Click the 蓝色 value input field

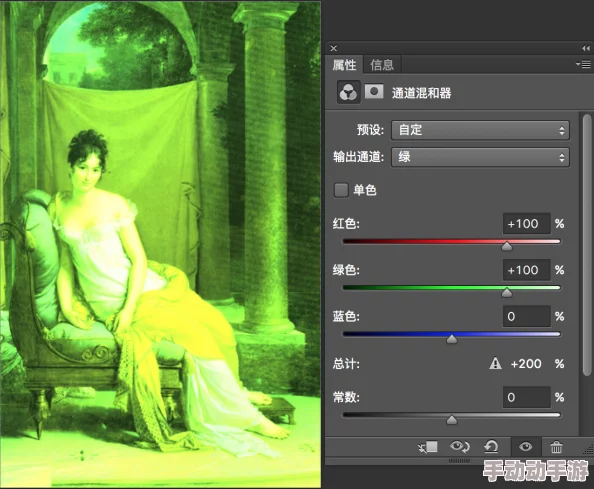[x=526, y=316]
